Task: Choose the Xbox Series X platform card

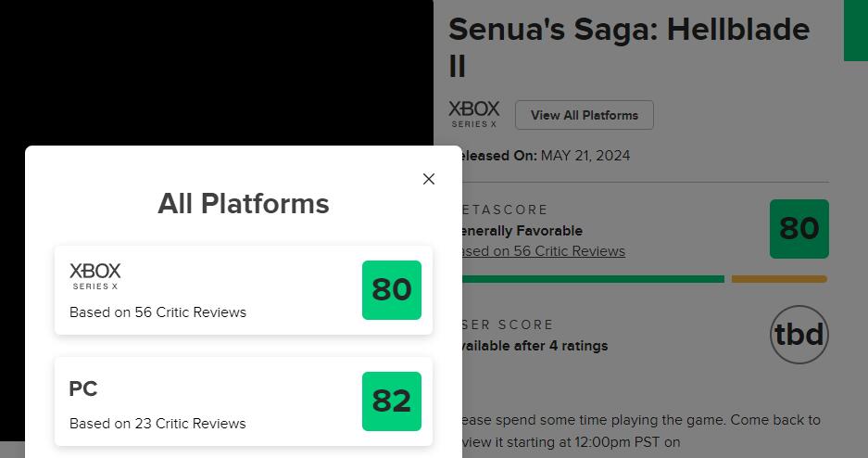Action: pos(243,290)
